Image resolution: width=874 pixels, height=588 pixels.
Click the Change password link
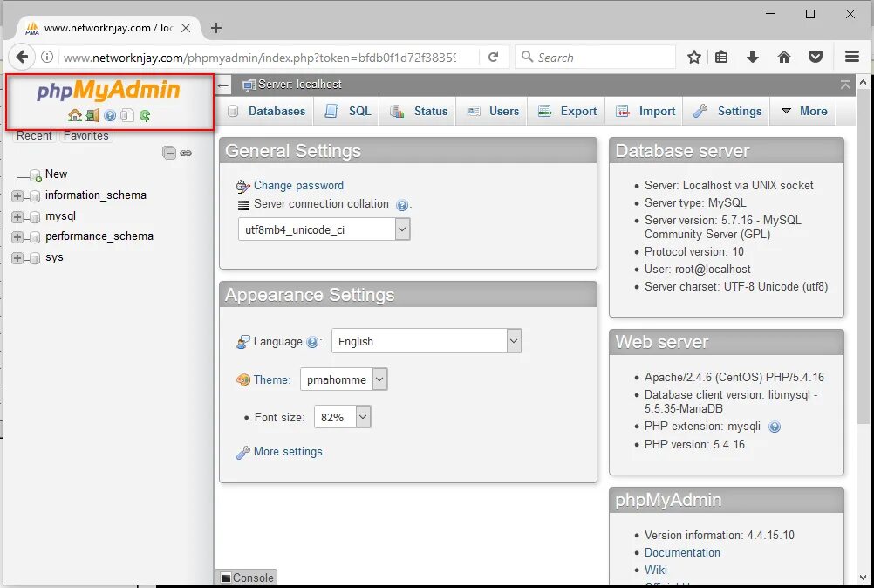(297, 186)
